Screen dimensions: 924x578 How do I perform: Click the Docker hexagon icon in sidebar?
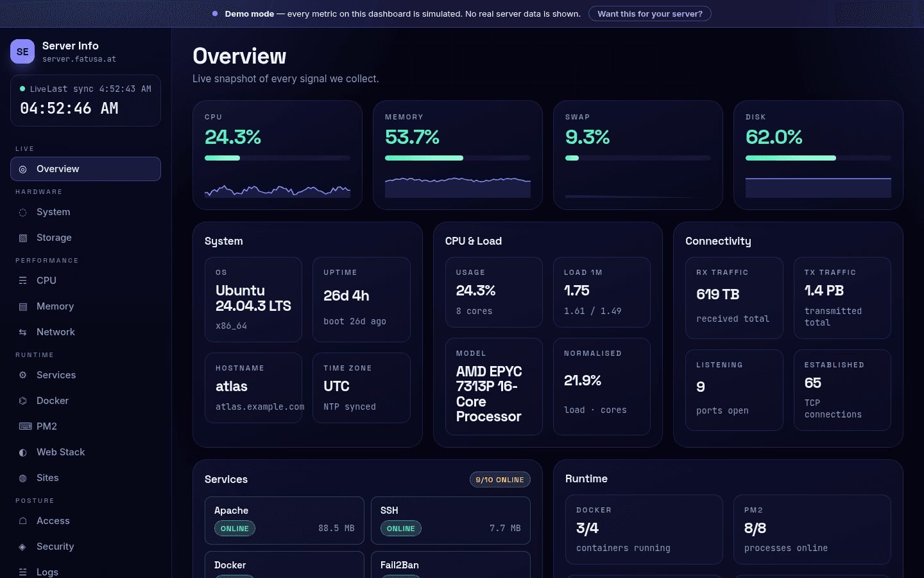pos(23,401)
